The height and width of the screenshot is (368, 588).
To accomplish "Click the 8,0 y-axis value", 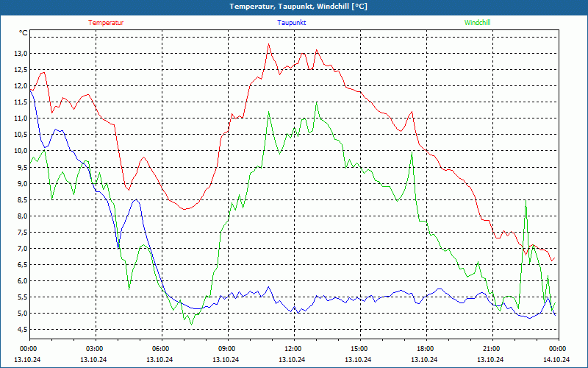I will [22, 216].
